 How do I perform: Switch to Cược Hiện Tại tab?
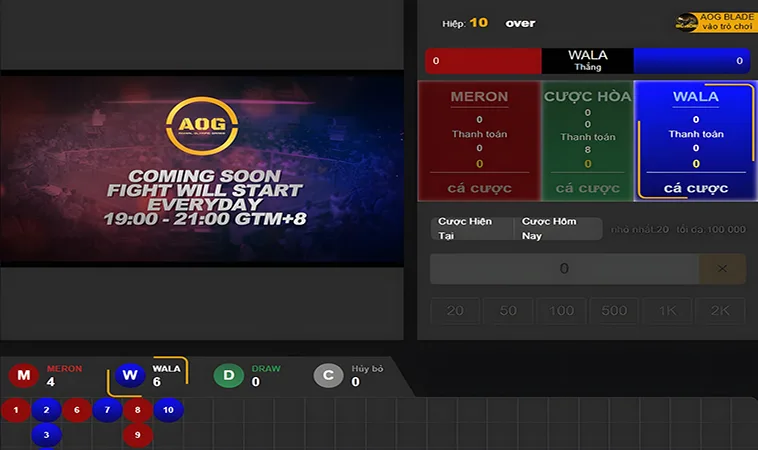tap(472, 229)
